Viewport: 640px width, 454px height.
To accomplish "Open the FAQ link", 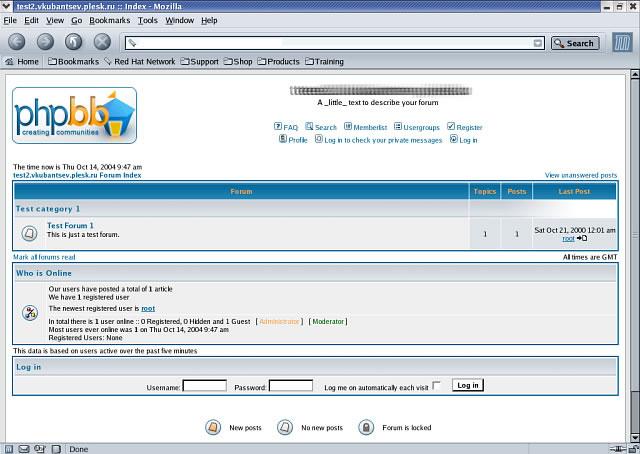I will pos(286,127).
